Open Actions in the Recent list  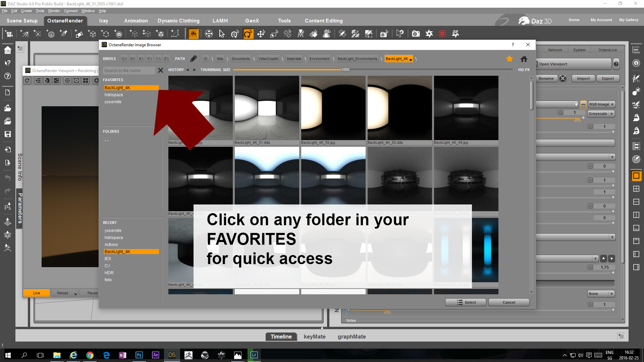pyautogui.click(x=111, y=245)
